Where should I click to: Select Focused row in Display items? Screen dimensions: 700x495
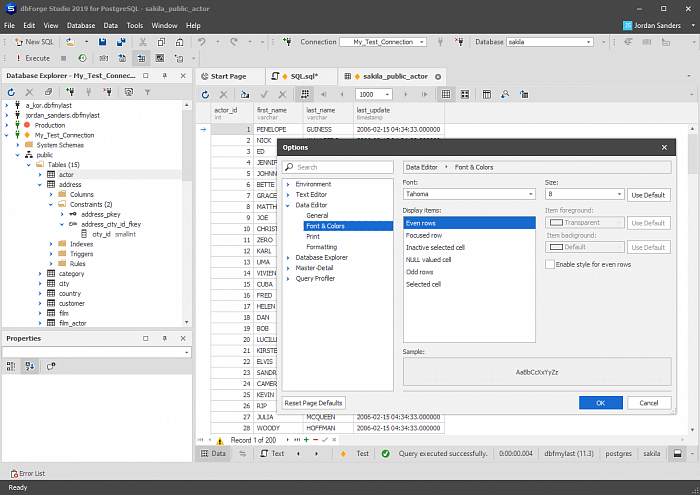pos(469,235)
